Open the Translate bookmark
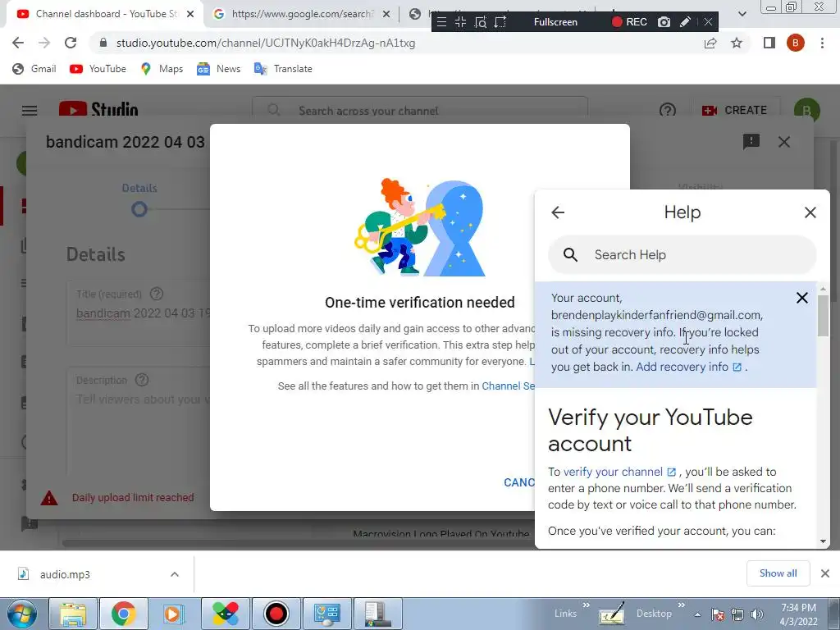 pos(283,69)
